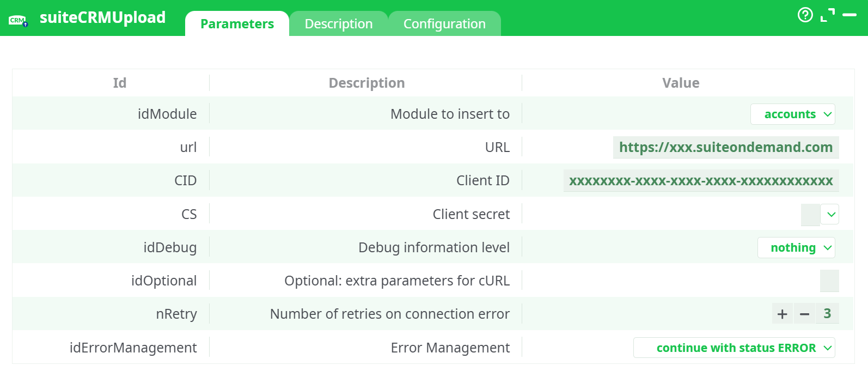Click the URL value input field
The height and width of the screenshot is (377, 868).
coord(726,147)
